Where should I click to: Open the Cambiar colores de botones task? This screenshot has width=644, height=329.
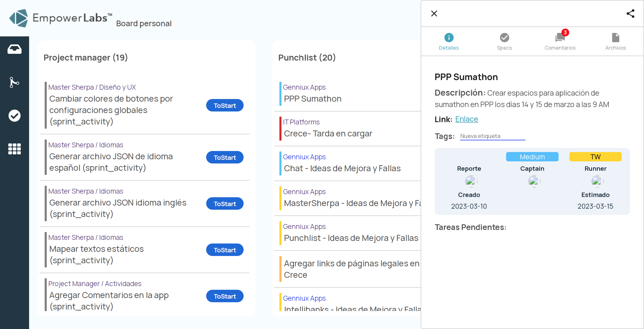[x=111, y=110]
